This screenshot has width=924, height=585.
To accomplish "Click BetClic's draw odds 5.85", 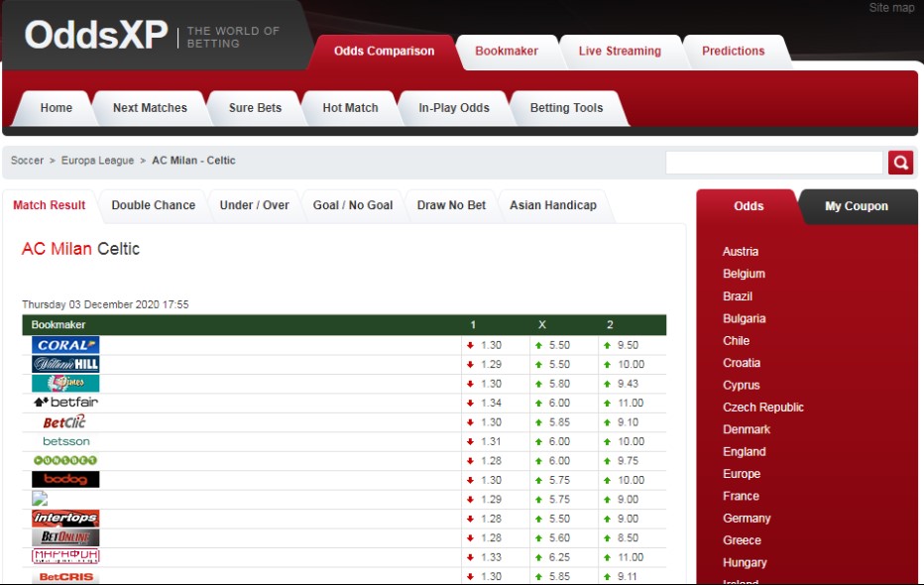I will 559,422.
